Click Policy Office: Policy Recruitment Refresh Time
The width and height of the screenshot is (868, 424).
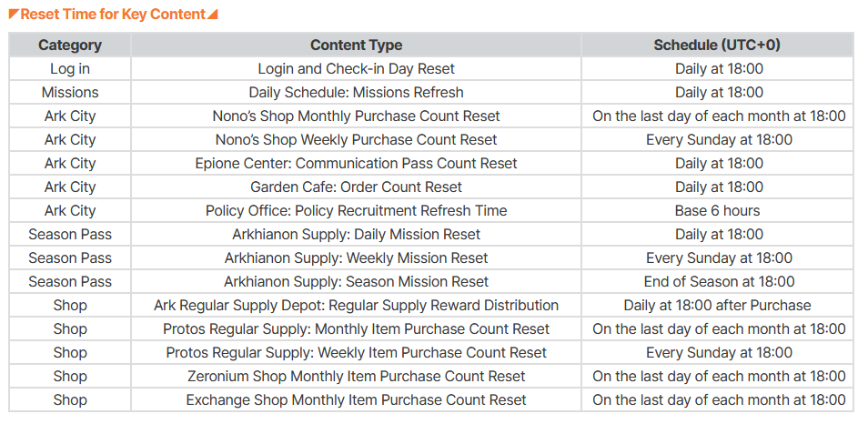point(356,210)
